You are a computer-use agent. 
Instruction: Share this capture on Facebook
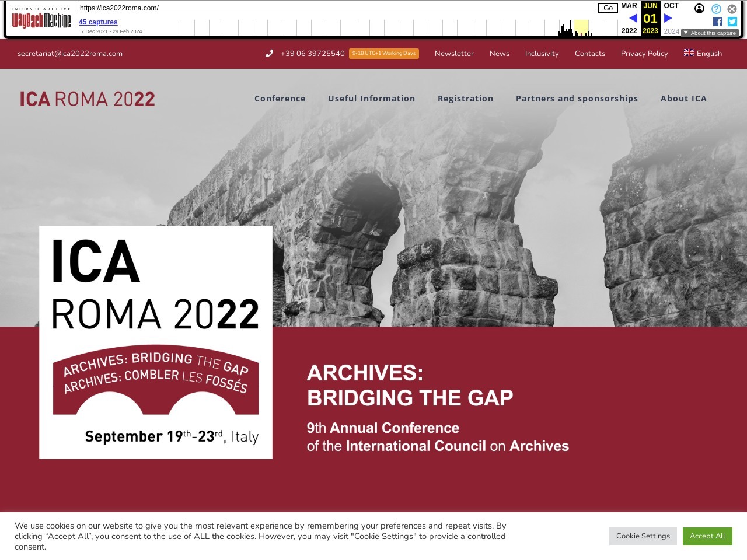click(x=718, y=22)
